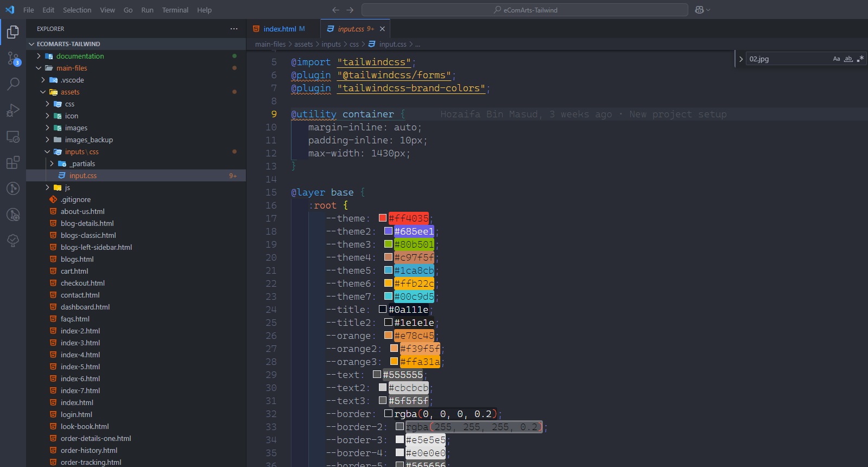The height and width of the screenshot is (467, 868).
Task: Open checkout.html from the file list
Action: 83,283
